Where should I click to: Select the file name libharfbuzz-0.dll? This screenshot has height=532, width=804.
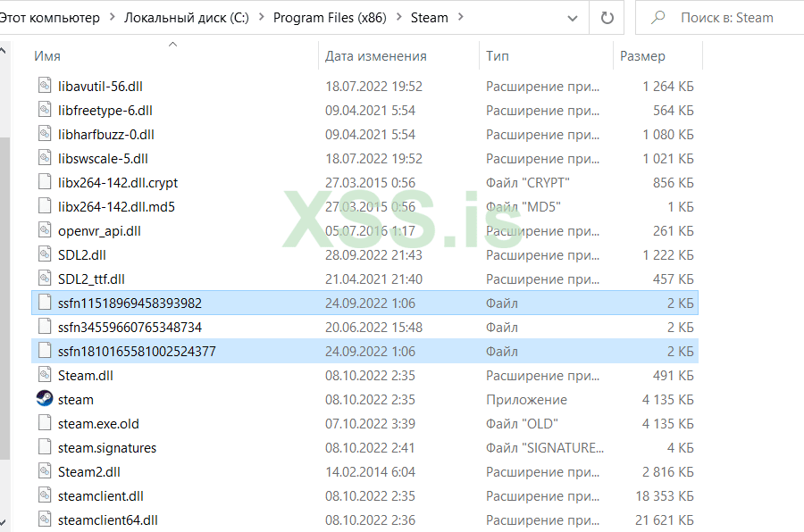[x=106, y=134]
